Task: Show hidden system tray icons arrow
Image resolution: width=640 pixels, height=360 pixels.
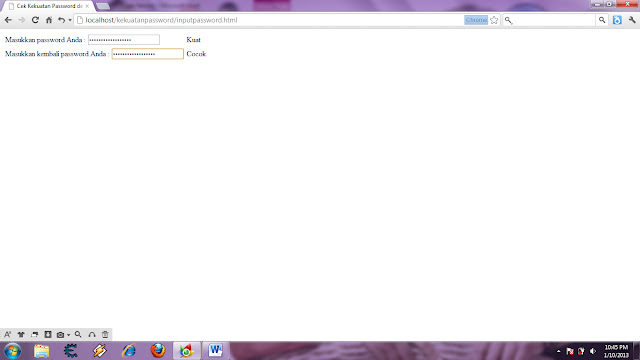Action: pyautogui.click(x=558, y=351)
